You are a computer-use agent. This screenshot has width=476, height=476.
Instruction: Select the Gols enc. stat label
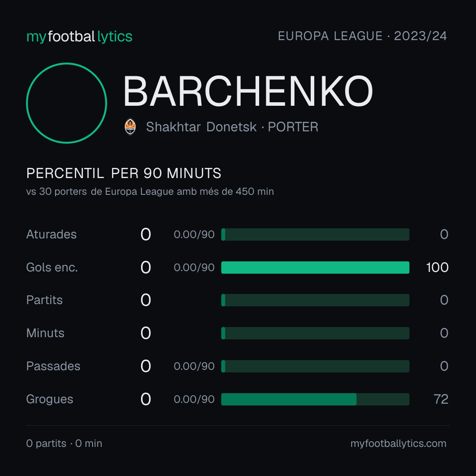click(52, 268)
